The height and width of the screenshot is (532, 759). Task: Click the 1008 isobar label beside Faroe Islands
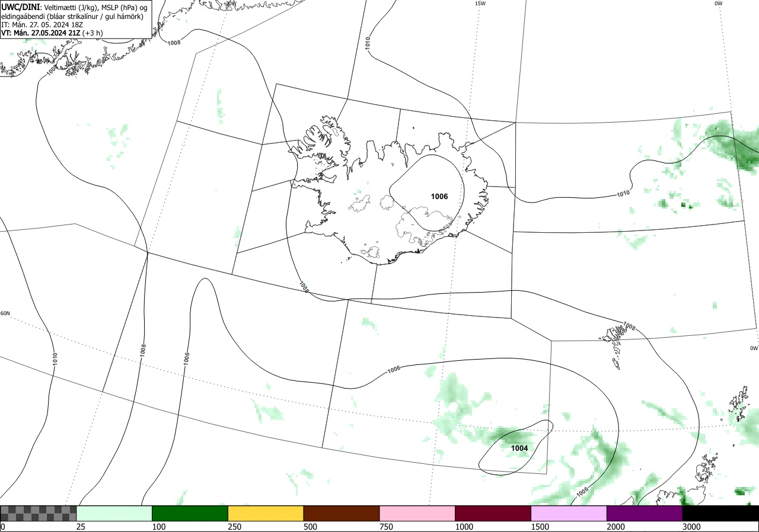pos(629,326)
